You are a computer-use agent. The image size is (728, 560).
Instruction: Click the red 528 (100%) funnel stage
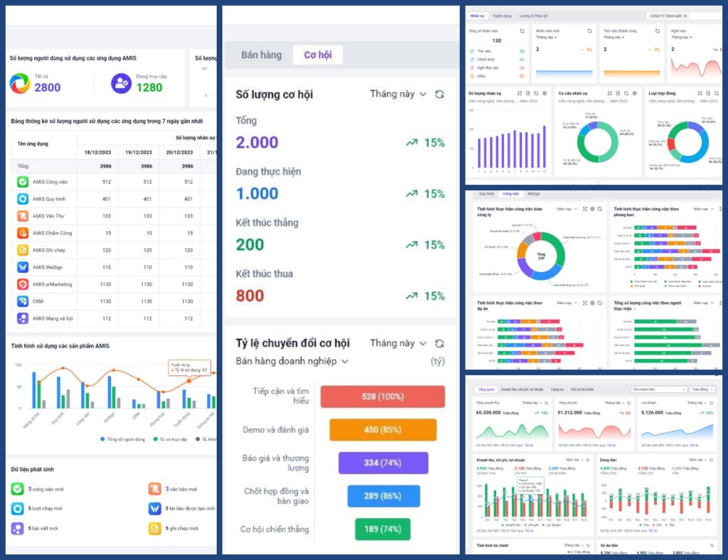(383, 397)
